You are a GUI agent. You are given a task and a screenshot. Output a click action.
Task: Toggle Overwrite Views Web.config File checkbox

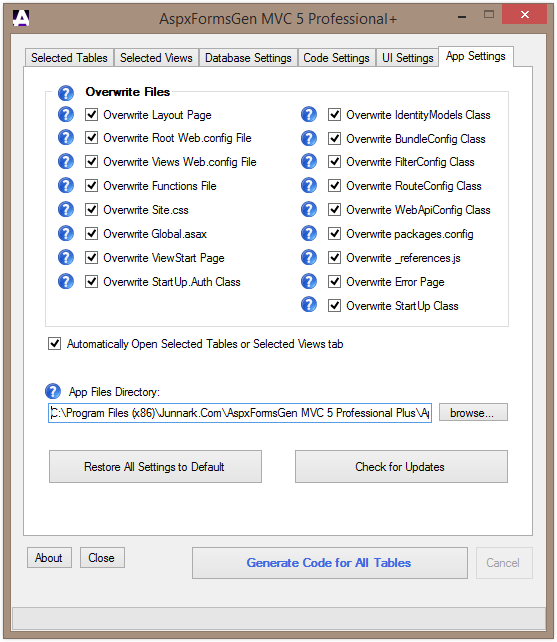pyautogui.click(x=91, y=162)
